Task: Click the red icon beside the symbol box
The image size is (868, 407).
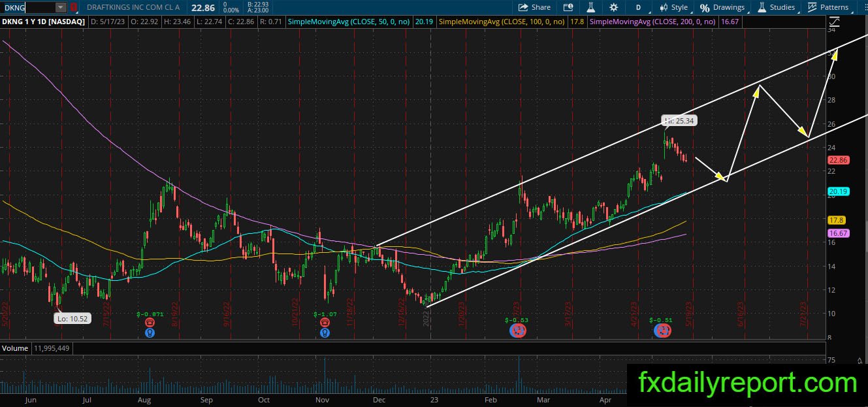Action: click(74, 7)
